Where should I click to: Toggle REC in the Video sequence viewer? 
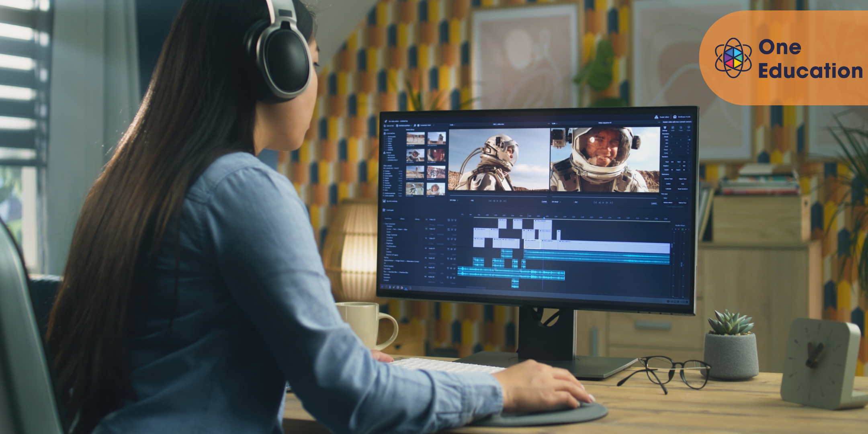(575, 202)
